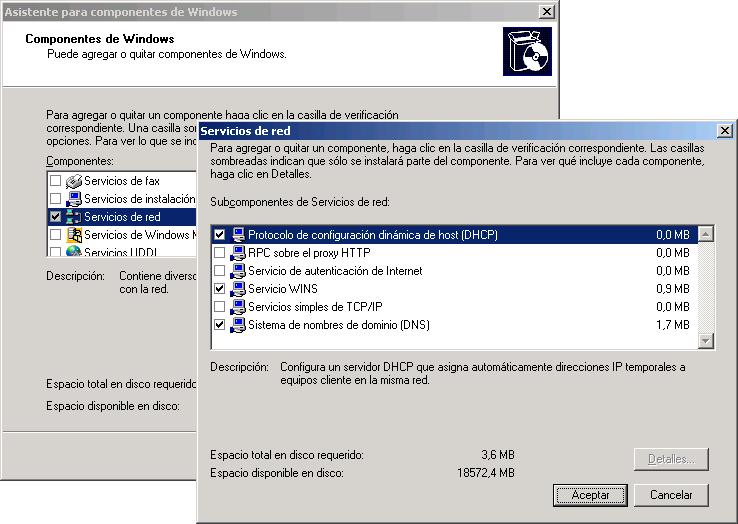The width and height of the screenshot is (738, 524).
Task: Select Servicios de fax in Componentes list
Action: pos(122,181)
